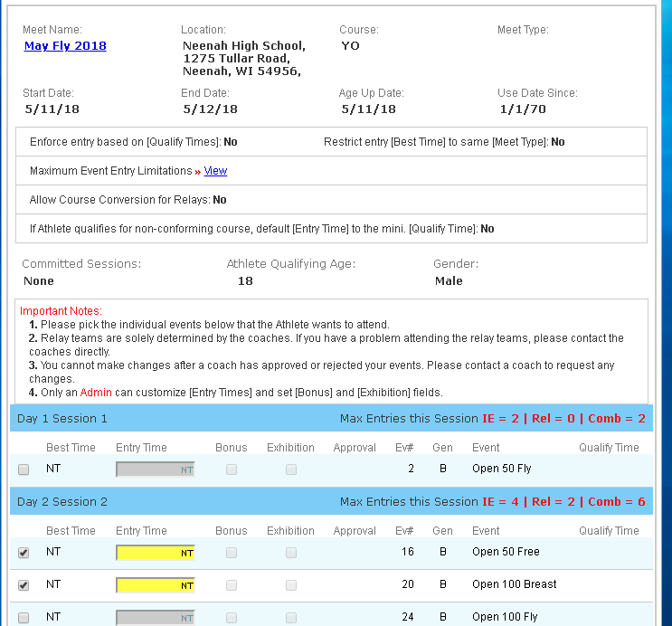This screenshot has height=626, width=672.
Task: Click Entry Time field for Open 50 Fly
Action: coord(156,469)
